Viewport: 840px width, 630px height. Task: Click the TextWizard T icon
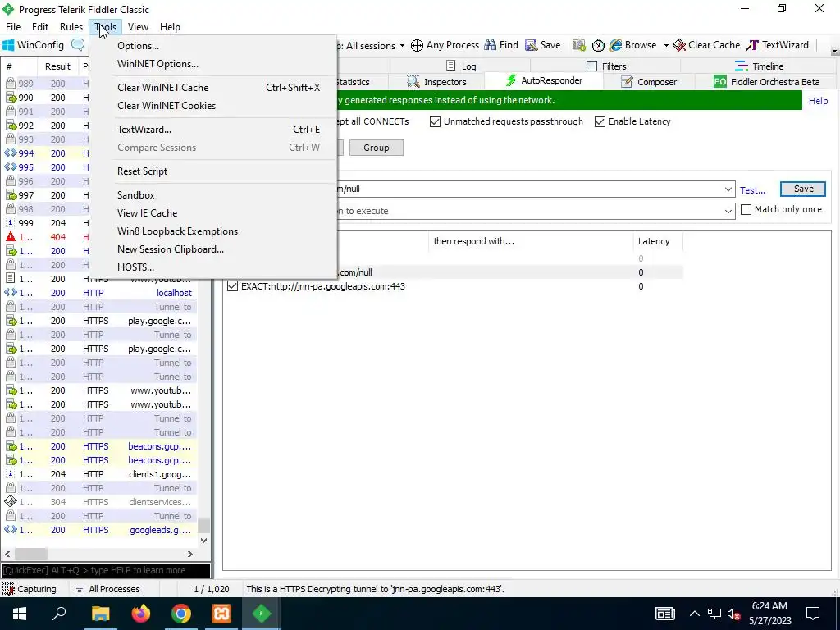(x=753, y=45)
